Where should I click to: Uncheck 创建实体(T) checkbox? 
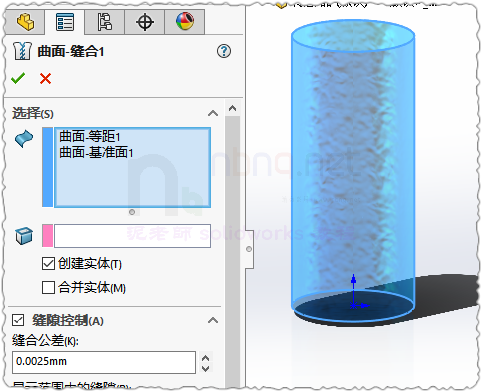point(48,264)
